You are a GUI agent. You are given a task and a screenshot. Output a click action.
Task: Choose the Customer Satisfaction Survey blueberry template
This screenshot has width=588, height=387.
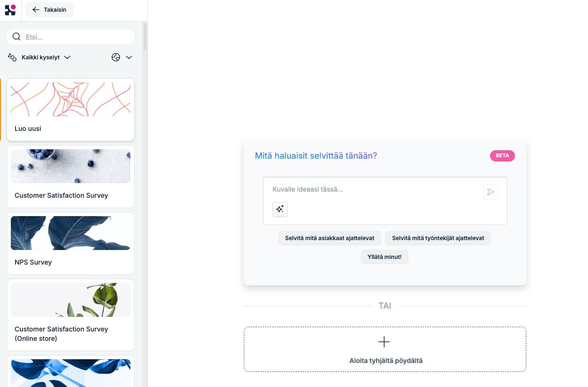[x=71, y=177]
